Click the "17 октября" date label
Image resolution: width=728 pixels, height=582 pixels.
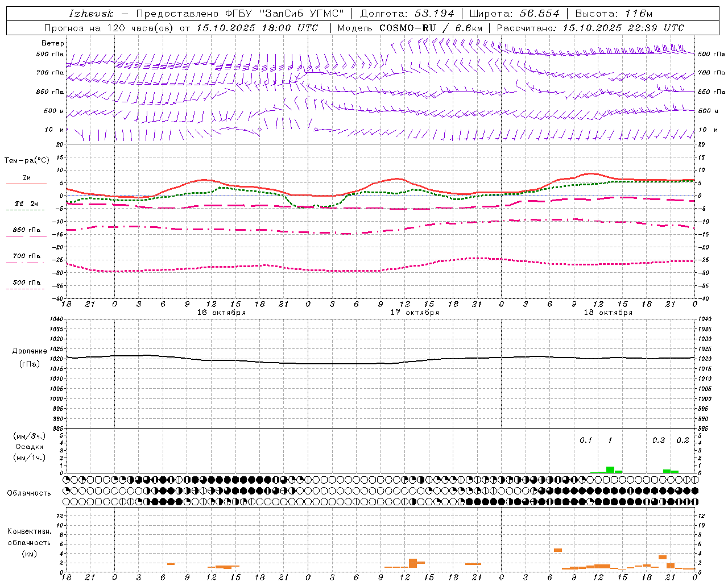[x=415, y=313]
